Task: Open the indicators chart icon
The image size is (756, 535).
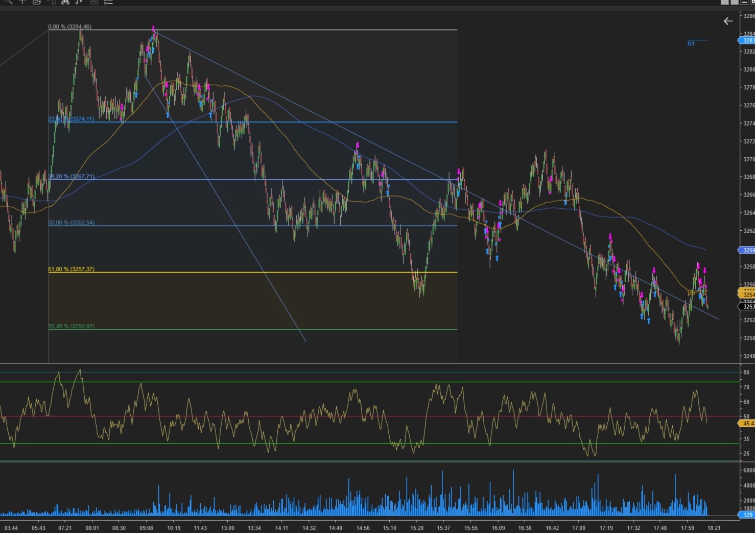Action: (x=65, y=2)
